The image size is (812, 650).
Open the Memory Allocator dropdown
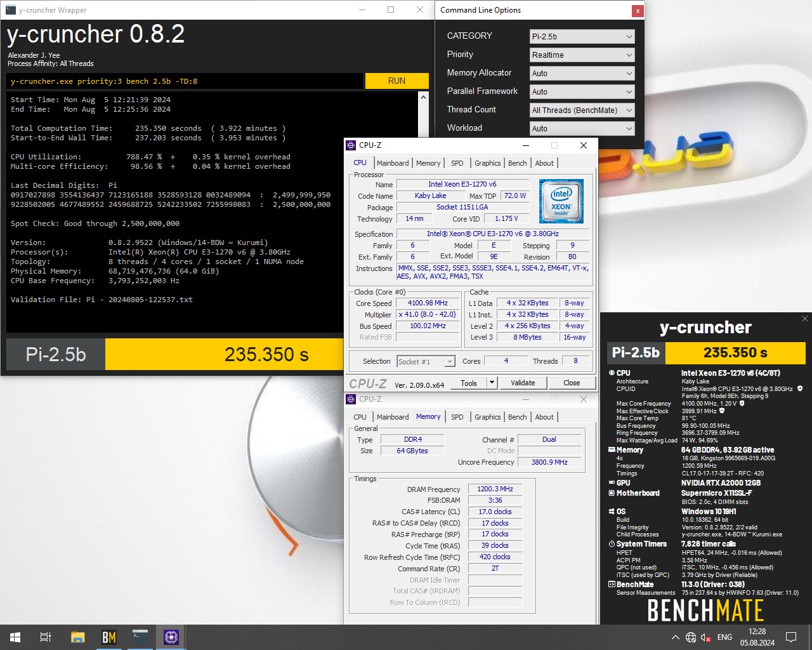pyautogui.click(x=582, y=74)
